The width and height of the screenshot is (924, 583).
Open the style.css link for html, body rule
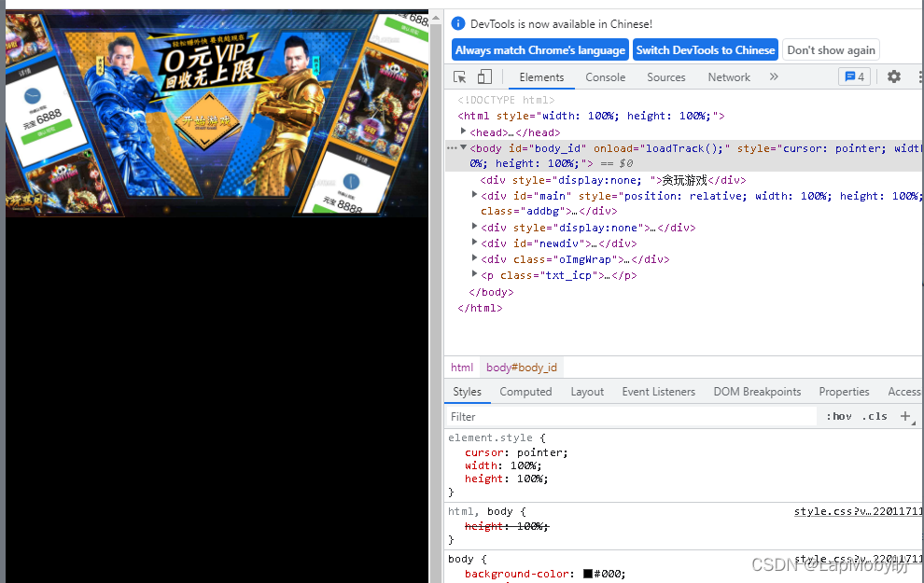858,511
